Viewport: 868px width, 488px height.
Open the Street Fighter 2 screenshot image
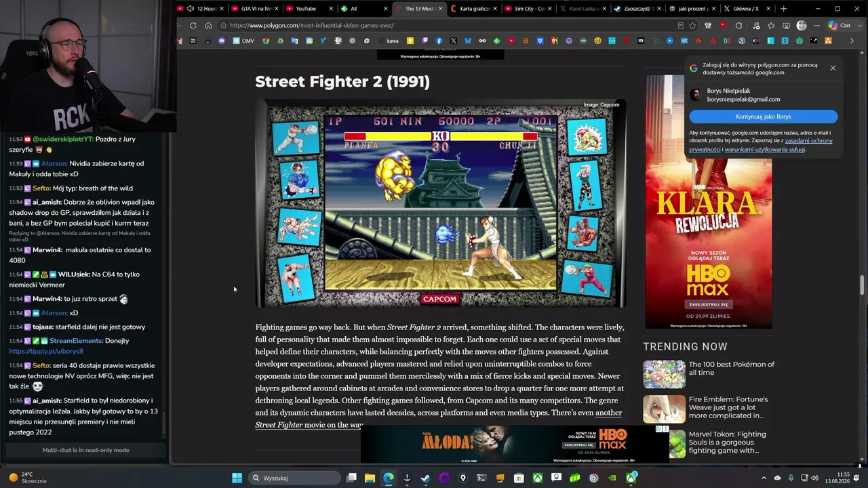tap(440, 203)
